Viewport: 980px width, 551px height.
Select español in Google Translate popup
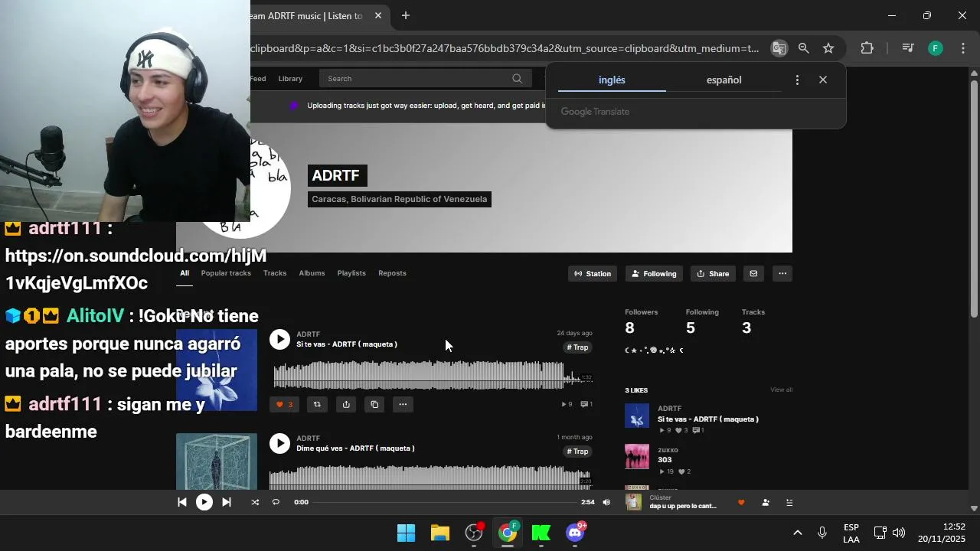[x=724, y=80]
